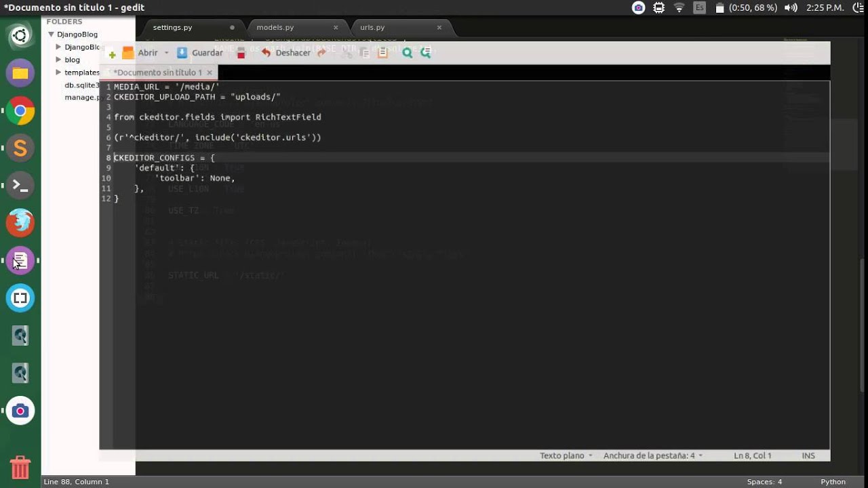Click the system monitor chip indicator
Viewport: 868px width, 488px height.
[658, 7]
